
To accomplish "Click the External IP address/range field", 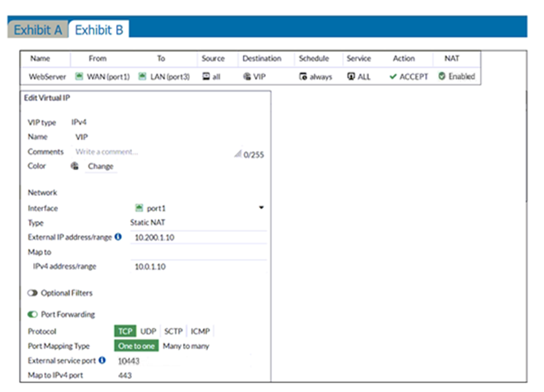I will click(x=198, y=238).
